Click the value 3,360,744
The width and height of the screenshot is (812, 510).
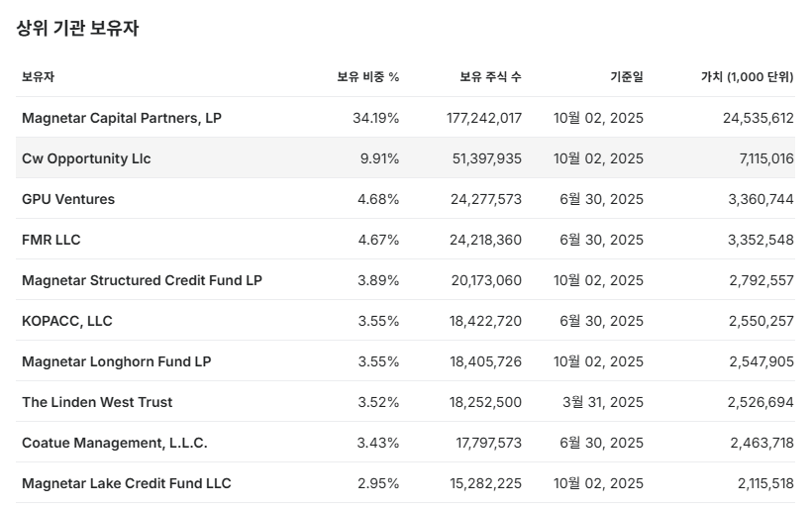click(761, 199)
